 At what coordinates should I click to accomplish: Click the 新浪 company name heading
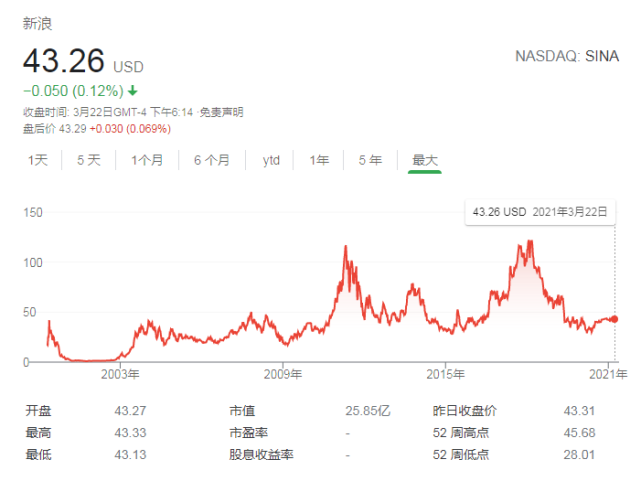pos(37,24)
